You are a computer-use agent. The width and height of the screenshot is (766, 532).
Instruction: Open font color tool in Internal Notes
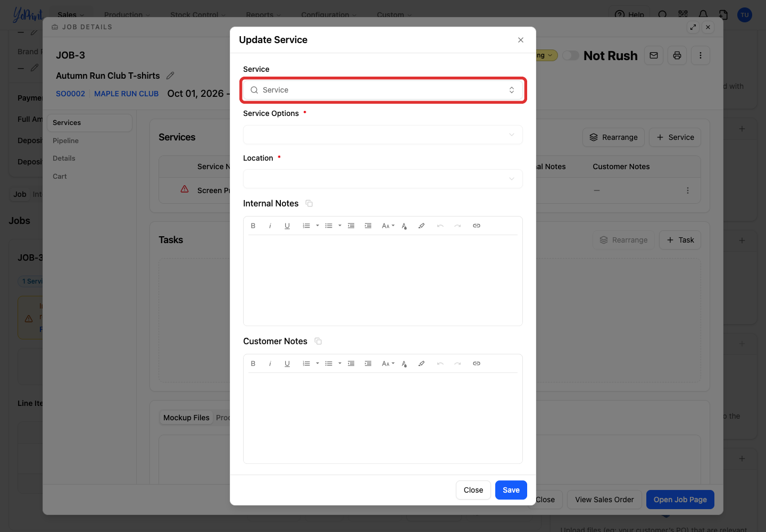coord(404,226)
